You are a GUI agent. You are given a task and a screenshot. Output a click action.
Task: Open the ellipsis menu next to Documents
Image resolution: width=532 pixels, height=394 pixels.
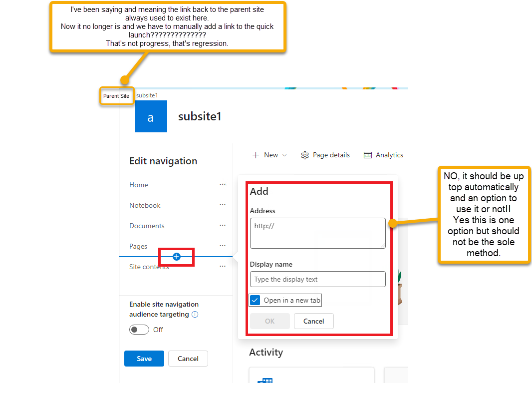(x=223, y=225)
